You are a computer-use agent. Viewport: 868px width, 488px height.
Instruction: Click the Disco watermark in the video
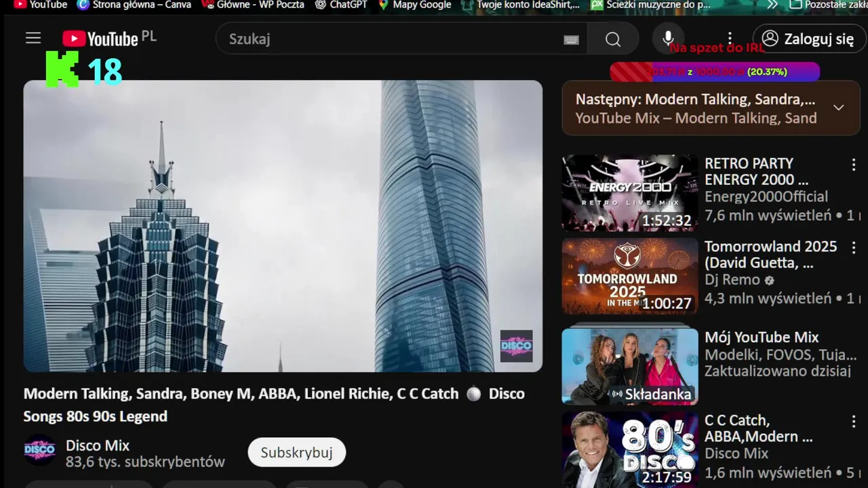[516, 346]
